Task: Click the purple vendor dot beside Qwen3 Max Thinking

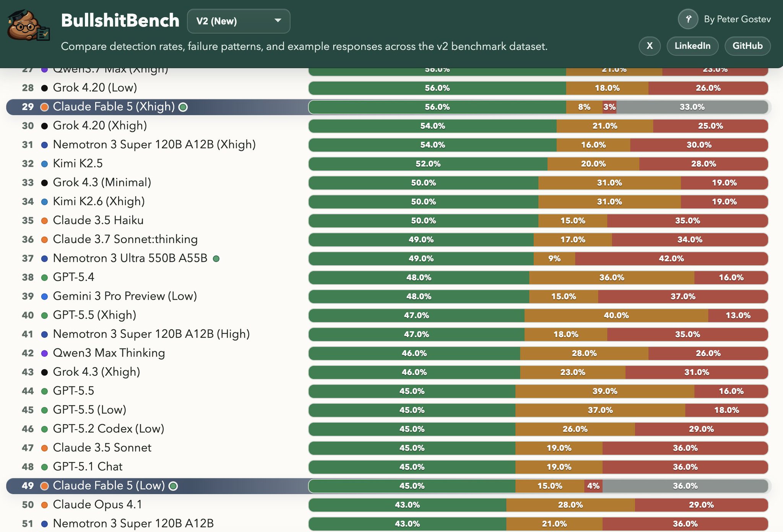Action: coord(44,353)
